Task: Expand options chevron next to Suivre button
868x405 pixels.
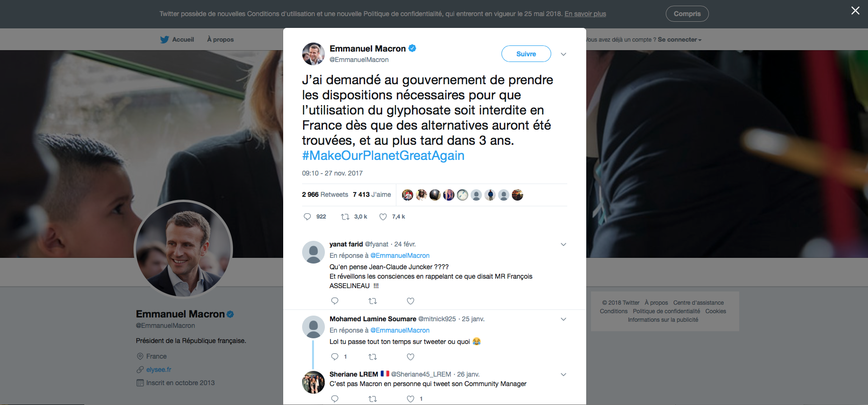Action: pos(564,54)
